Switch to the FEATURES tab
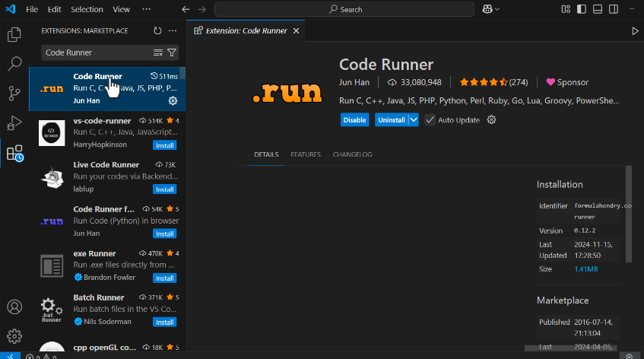The image size is (644, 359). tap(306, 154)
